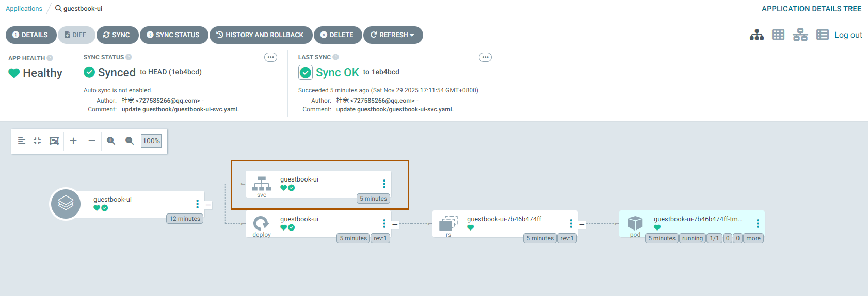
Task: Click the minus graph toolbar icon
Action: tap(92, 141)
